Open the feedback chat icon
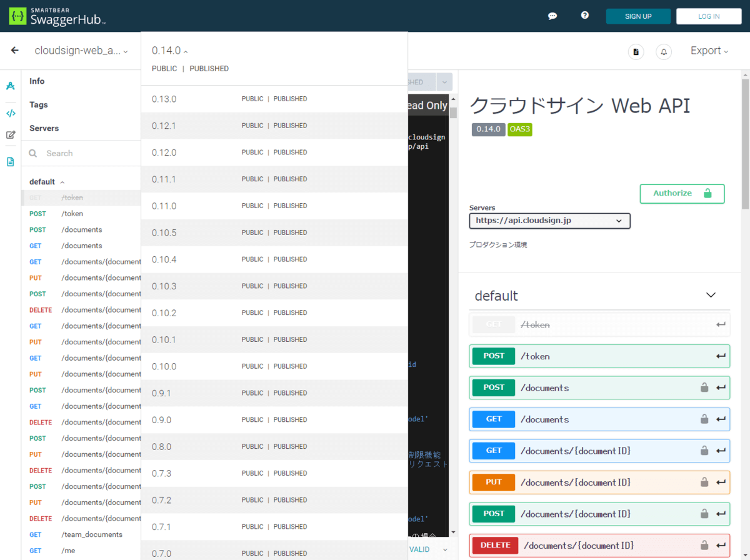750x560 pixels. coord(552,16)
